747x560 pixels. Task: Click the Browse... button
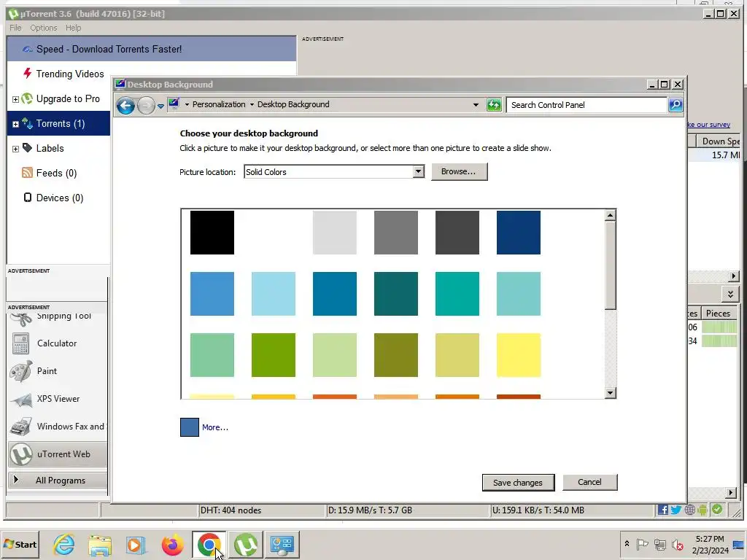[458, 171]
